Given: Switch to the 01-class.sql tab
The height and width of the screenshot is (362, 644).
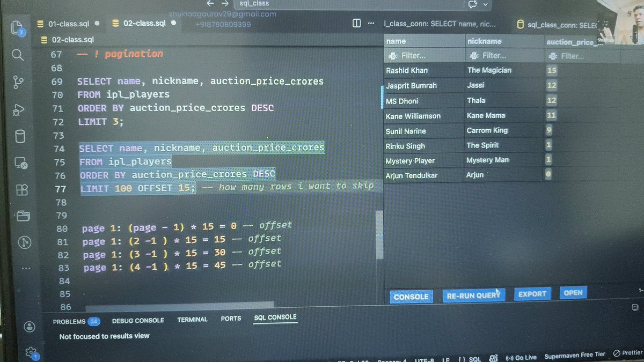Looking at the screenshot, I should coord(68,24).
